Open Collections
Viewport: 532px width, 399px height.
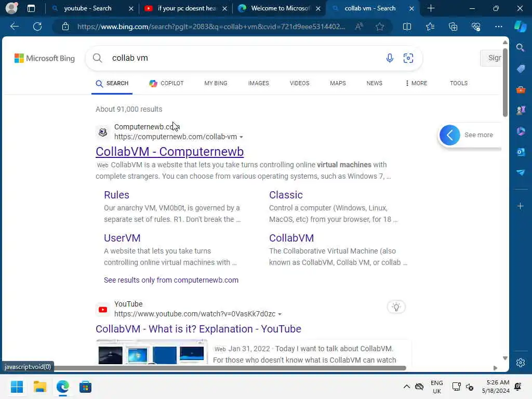[453, 26]
